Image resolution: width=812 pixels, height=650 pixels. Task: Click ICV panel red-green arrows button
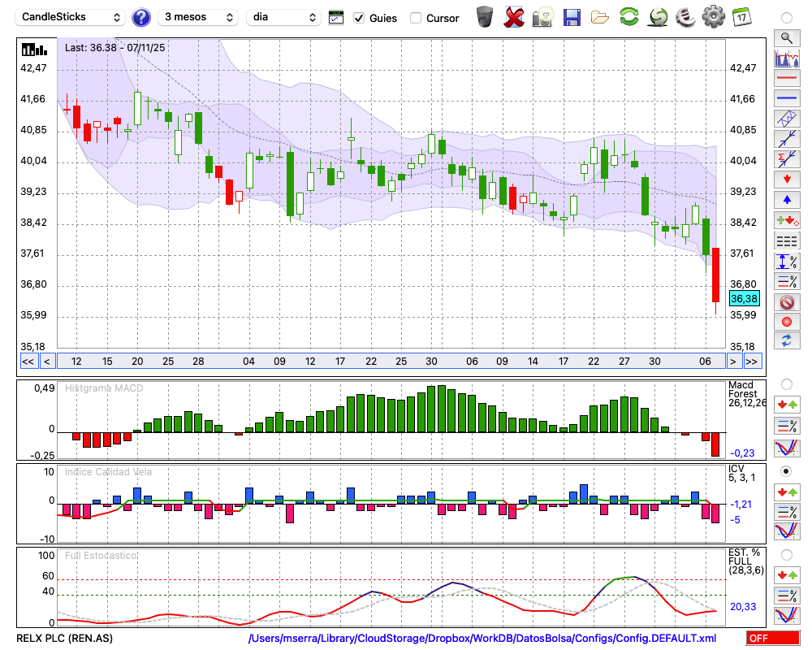click(787, 492)
